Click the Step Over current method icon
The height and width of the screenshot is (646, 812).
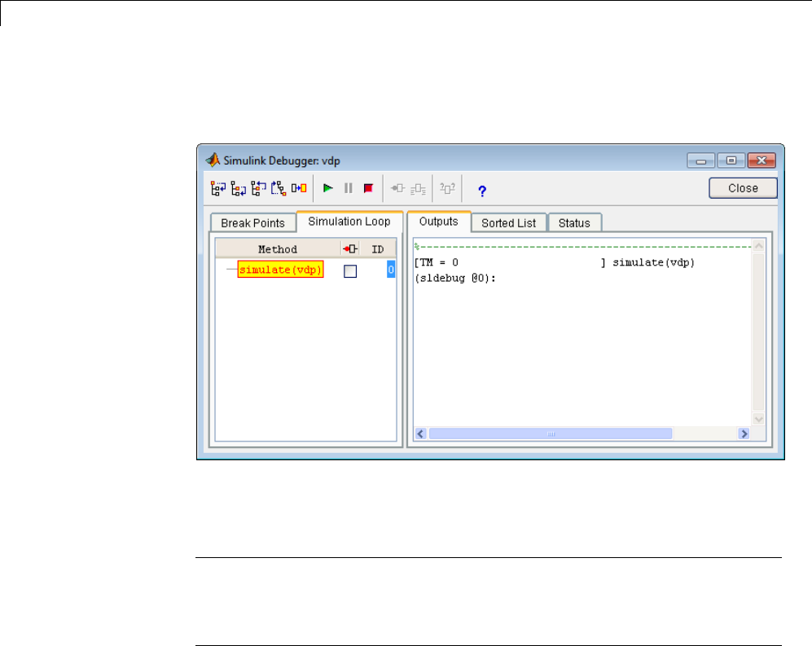(x=238, y=188)
